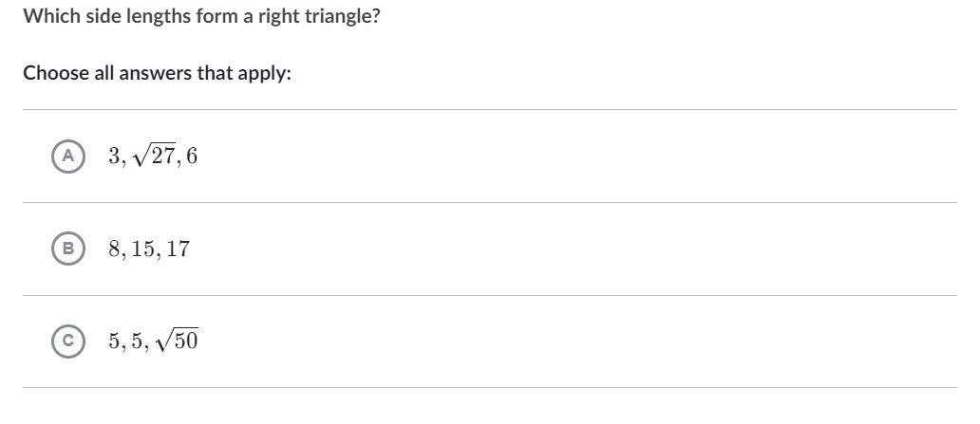The image size is (980, 424).
Task: Select the option text 5, 5, √50
Action: (153, 341)
